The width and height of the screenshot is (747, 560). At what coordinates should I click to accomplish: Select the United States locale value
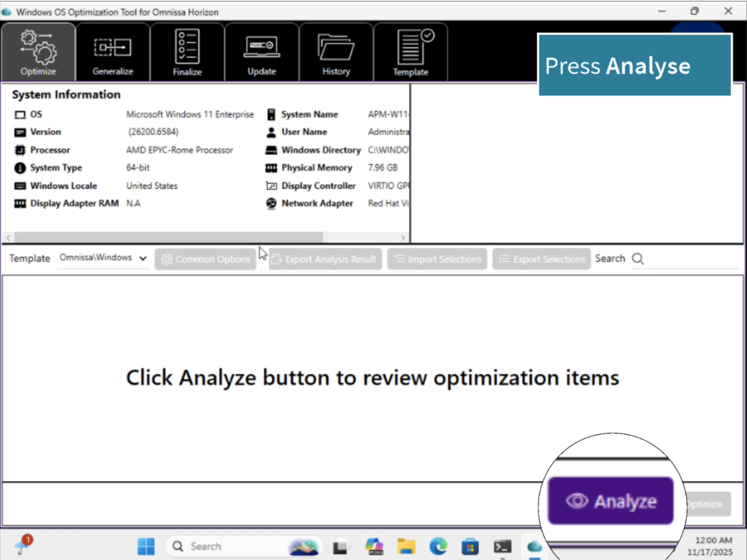click(152, 186)
